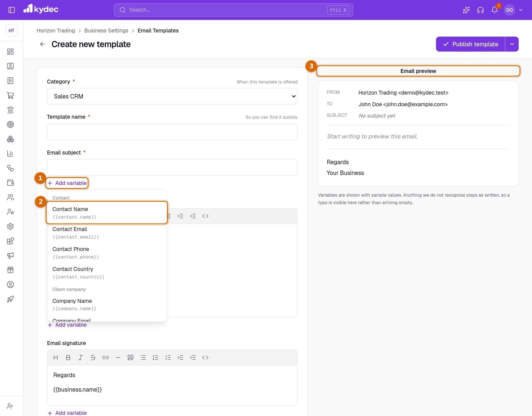This screenshot has height=416, width=532.
Task: Focus the top Search field
Action: point(233,10)
